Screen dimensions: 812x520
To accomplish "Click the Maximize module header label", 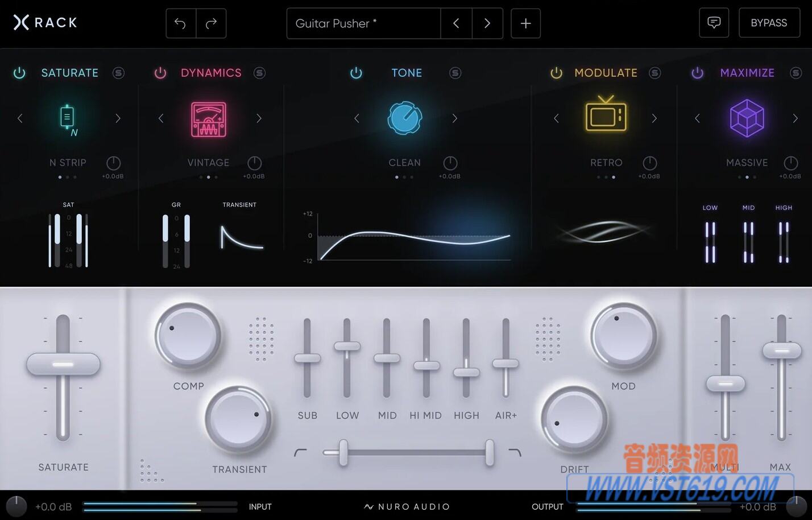I will tap(747, 72).
